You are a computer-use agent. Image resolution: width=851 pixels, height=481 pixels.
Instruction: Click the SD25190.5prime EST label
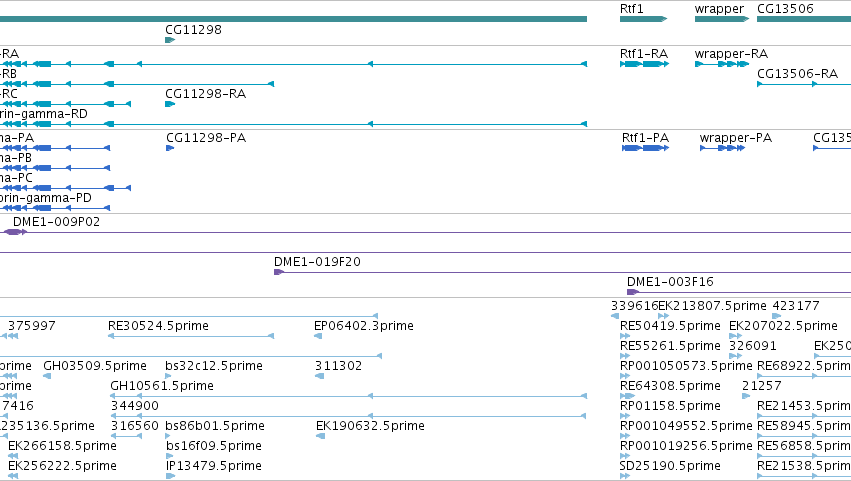pos(670,466)
